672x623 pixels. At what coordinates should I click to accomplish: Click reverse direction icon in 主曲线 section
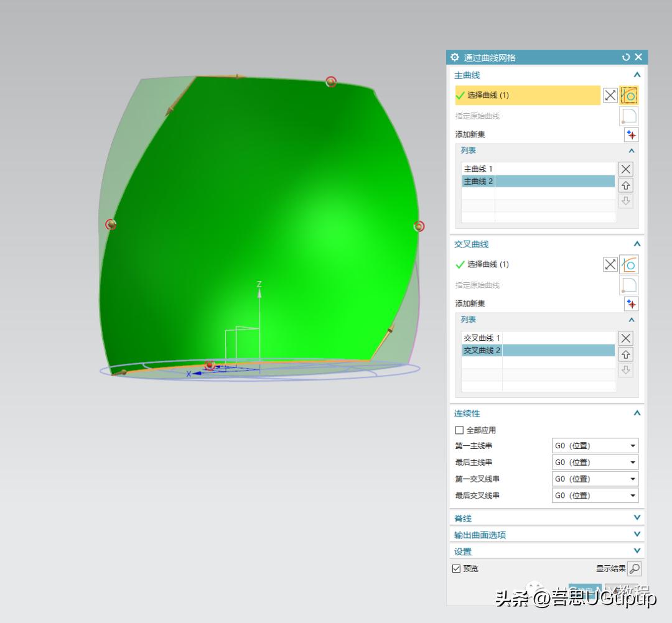pyautogui.click(x=610, y=95)
